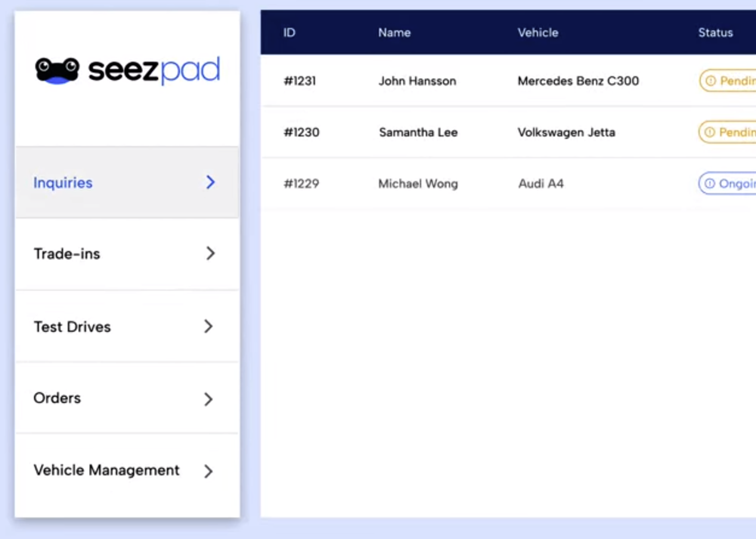Click info icon in Samantha Lee's Pending badge
Viewport: 756px width, 539px height.
(710, 132)
